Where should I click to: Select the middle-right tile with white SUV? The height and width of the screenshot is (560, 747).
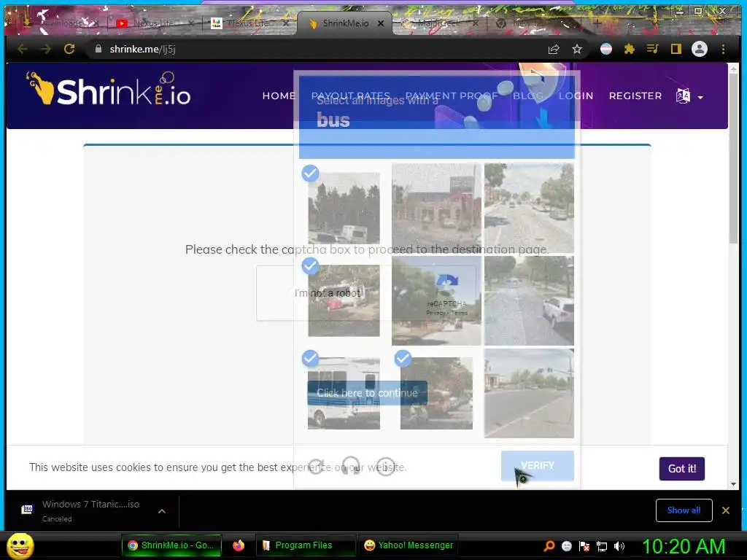coord(529,300)
